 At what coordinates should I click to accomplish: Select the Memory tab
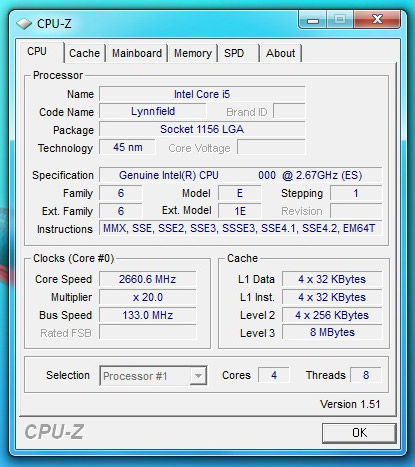point(193,53)
